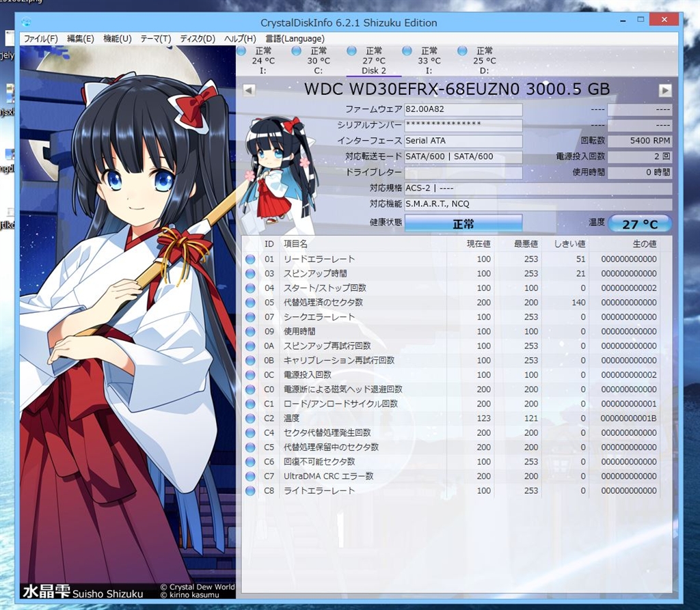The height and width of the screenshot is (610, 700).
Task: Click the CrystalDiskInfo title bar app icon
Action: (26, 22)
